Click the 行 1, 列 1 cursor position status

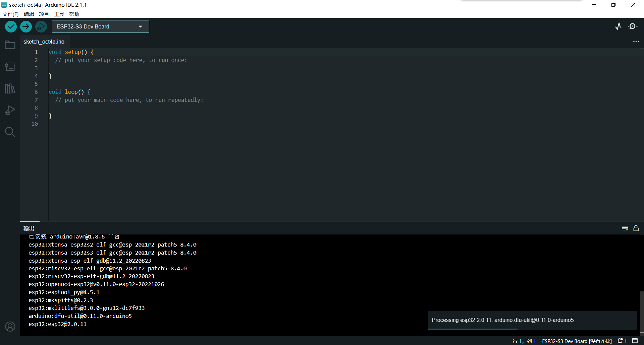(x=524, y=341)
